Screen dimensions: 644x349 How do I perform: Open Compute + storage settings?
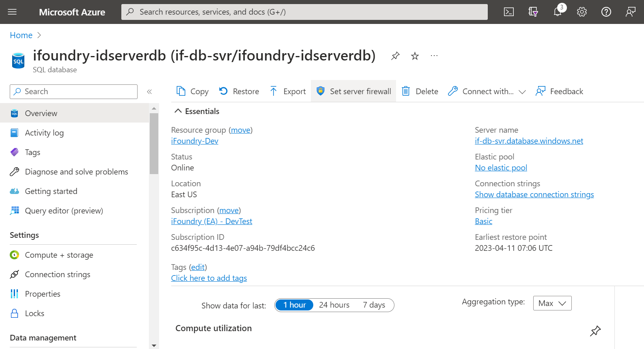[x=74, y=255]
